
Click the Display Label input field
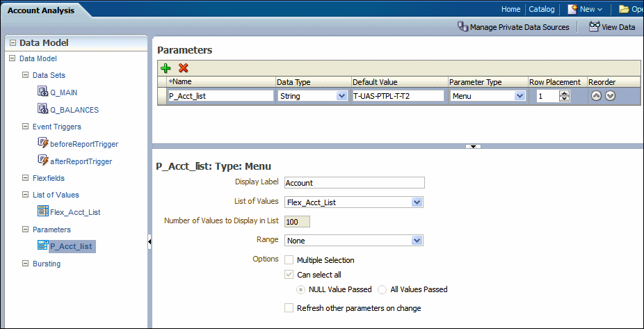click(x=354, y=183)
